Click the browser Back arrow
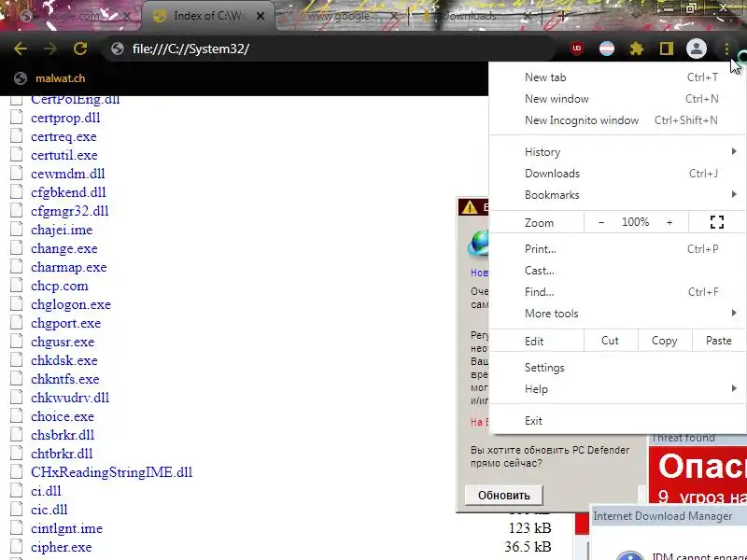The width and height of the screenshot is (747, 560). (x=21, y=49)
